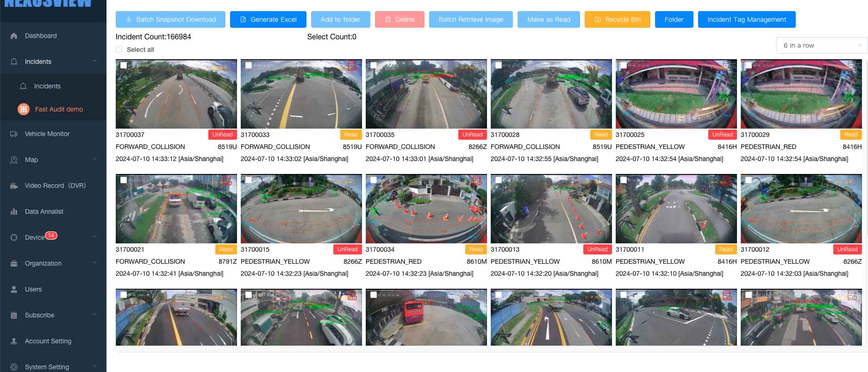The width and height of the screenshot is (868, 372).
Task: Tick the checkbox on incident 31700037 thumbnail
Action: click(124, 66)
